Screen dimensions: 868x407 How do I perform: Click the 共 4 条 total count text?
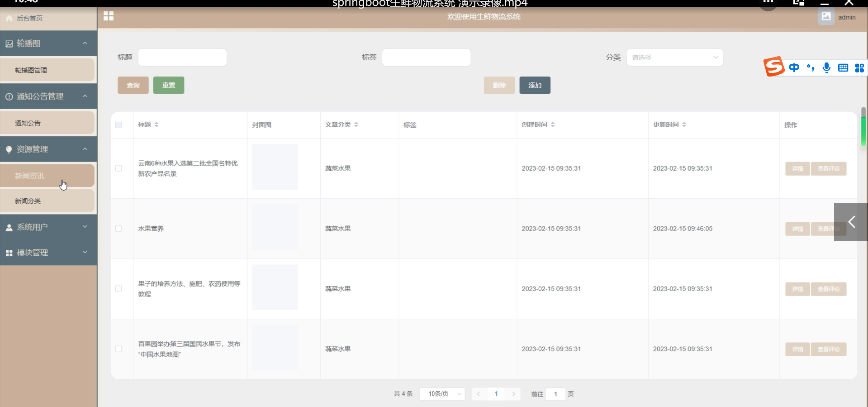pyautogui.click(x=403, y=394)
